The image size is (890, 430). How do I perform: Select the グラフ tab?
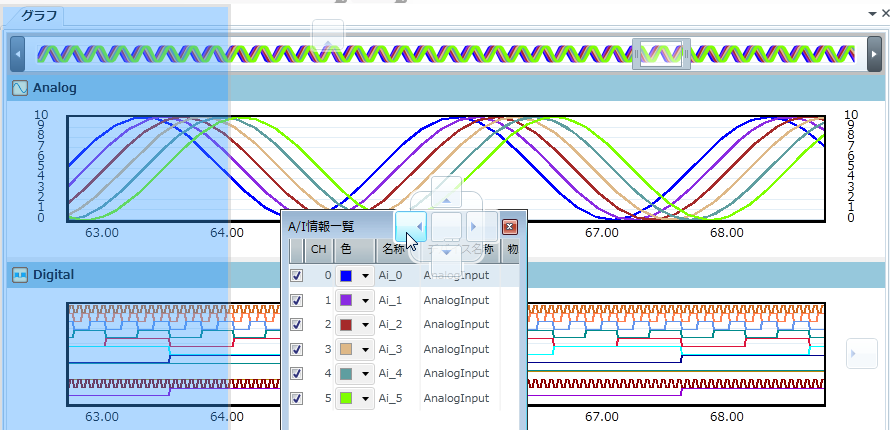(39, 16)
